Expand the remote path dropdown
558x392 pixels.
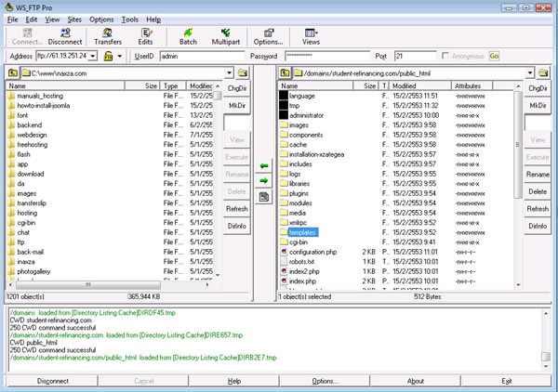pos(530,73)
